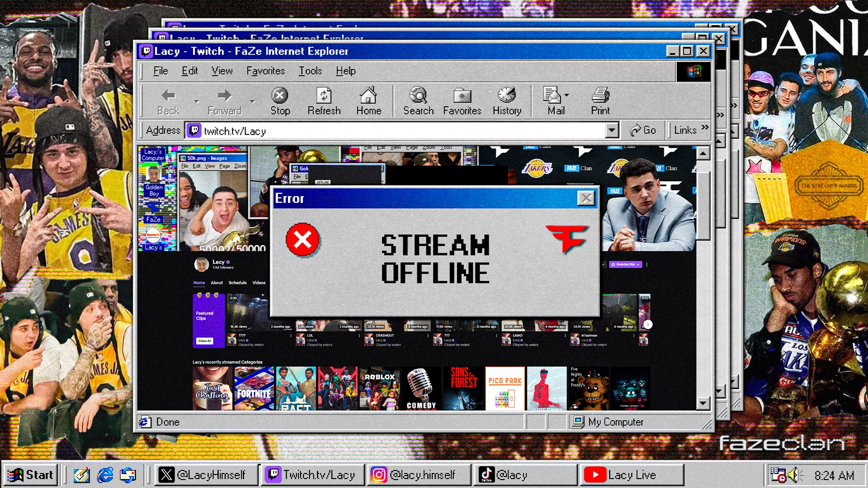Open the Fortnite category thumbnail
The image size is (868, 488).
pos(254,389)
